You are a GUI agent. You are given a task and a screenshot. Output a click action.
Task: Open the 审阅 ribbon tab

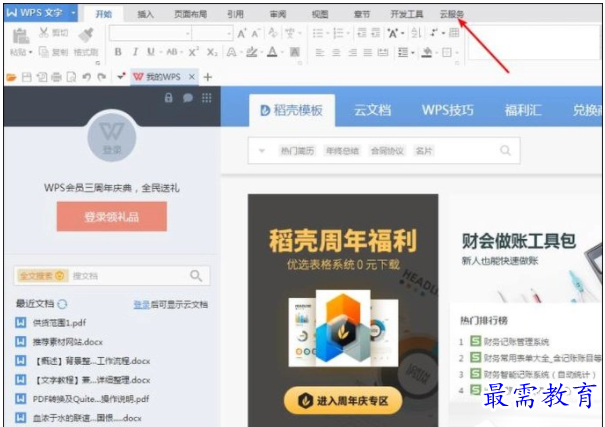tap(278, 14)
